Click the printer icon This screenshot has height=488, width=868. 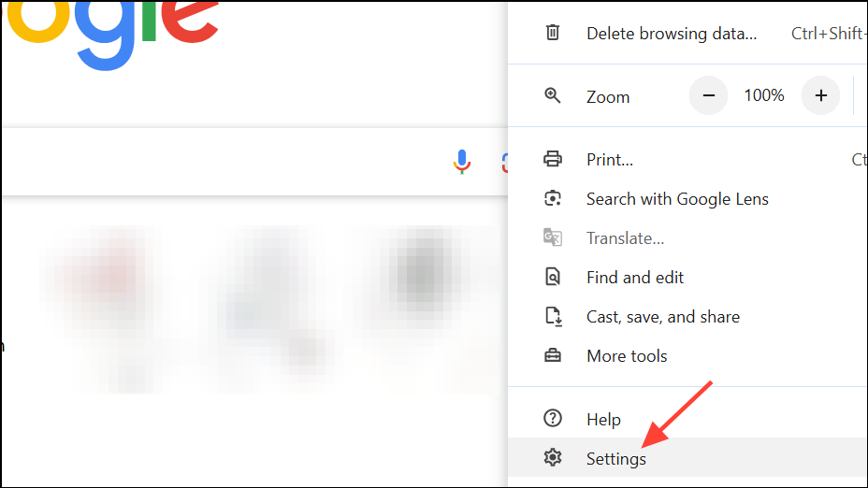[553, 159]
